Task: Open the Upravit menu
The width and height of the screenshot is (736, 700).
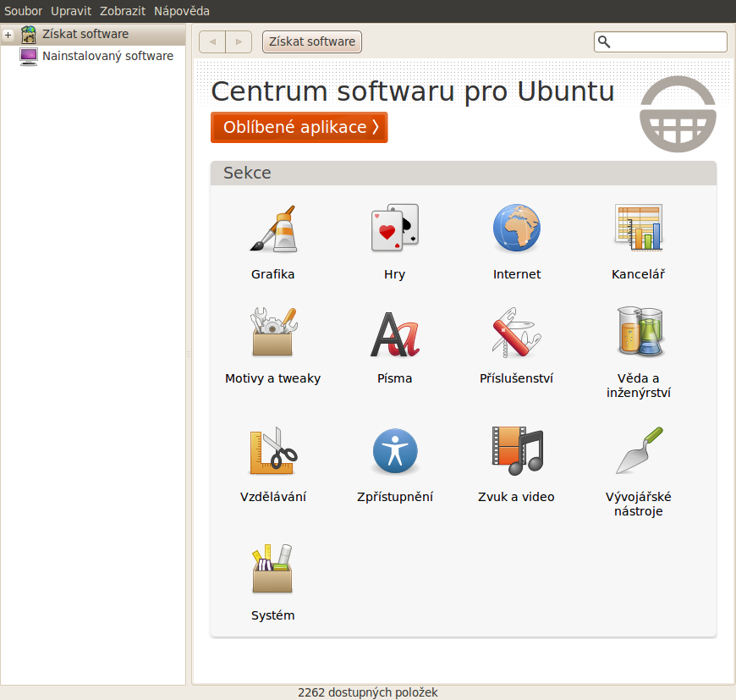Action: click(71, 11)
